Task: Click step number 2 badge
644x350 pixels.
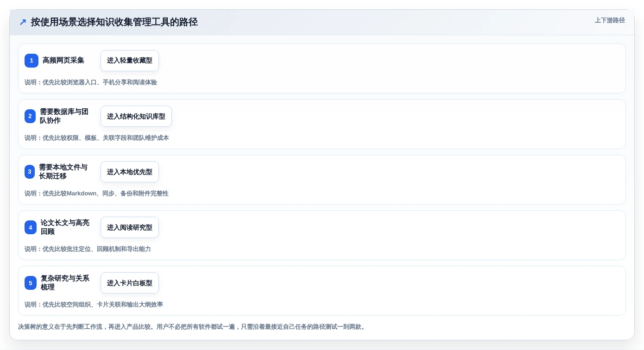Action: click(x=30, y=116)
